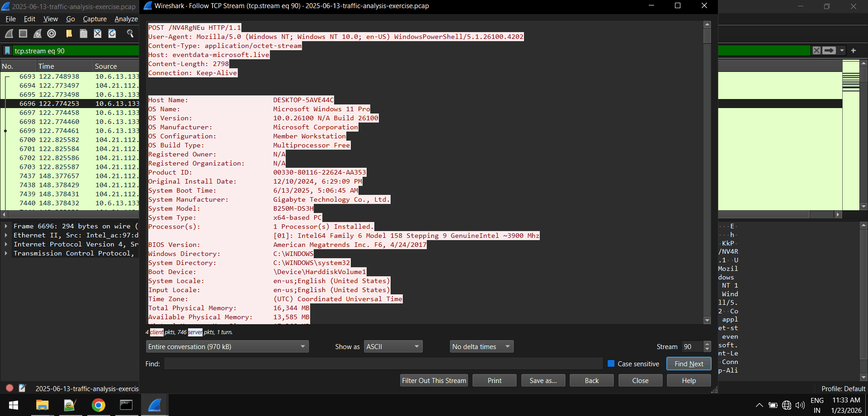Open the Analyze menu
This screenshot has height=416, width=868.
[126, 19]
